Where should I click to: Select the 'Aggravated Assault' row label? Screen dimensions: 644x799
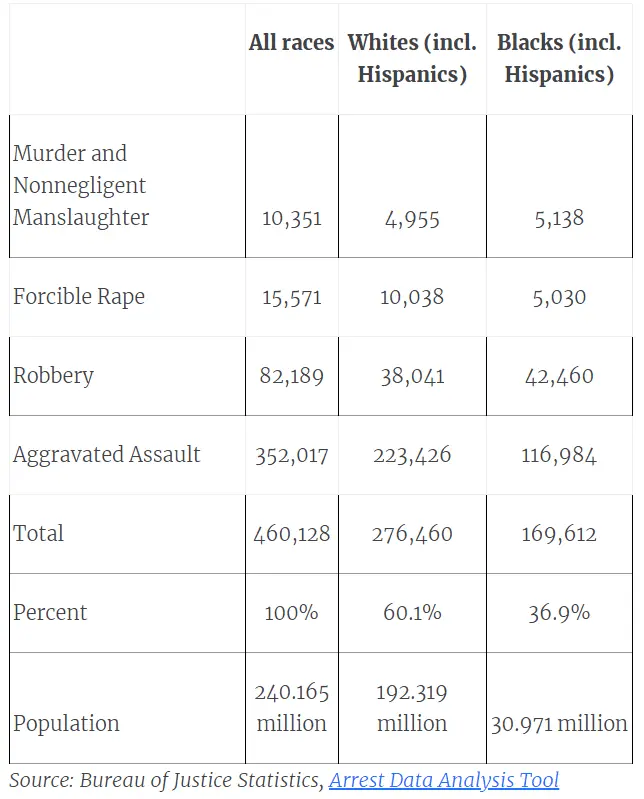tap(107, 454)
